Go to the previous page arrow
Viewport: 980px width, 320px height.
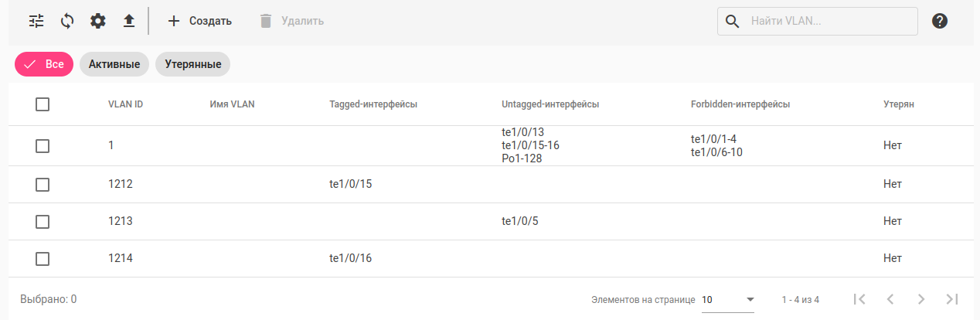click(890, 299)
